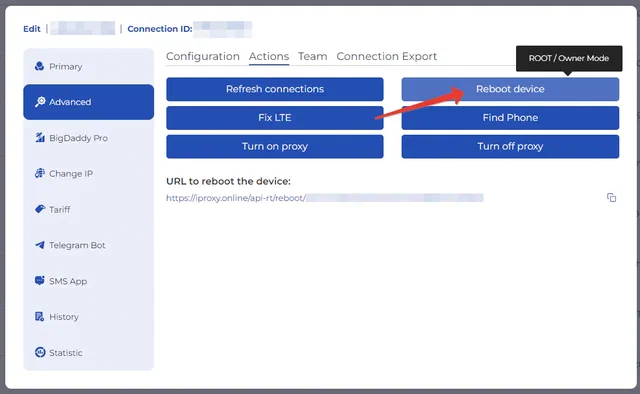Click the Change IP icon
Image resolution: width=640 pixels, height=394 pixels.
(x=40, y=174)
